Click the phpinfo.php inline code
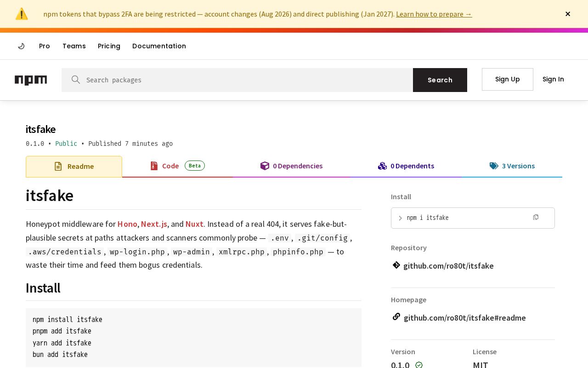Image resolution: width=588 pixels, height=368 pixels. coord(298,252)
